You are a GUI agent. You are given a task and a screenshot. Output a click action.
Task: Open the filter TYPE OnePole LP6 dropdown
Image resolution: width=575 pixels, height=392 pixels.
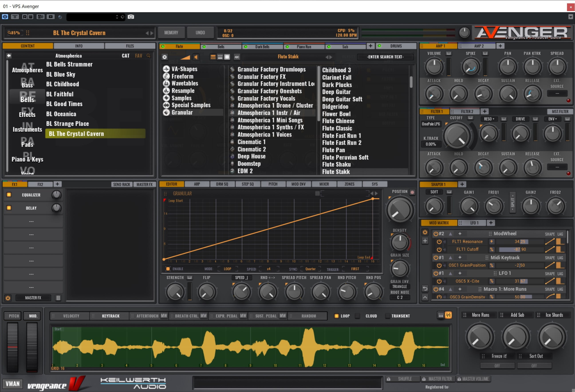(x=431, y=124)
